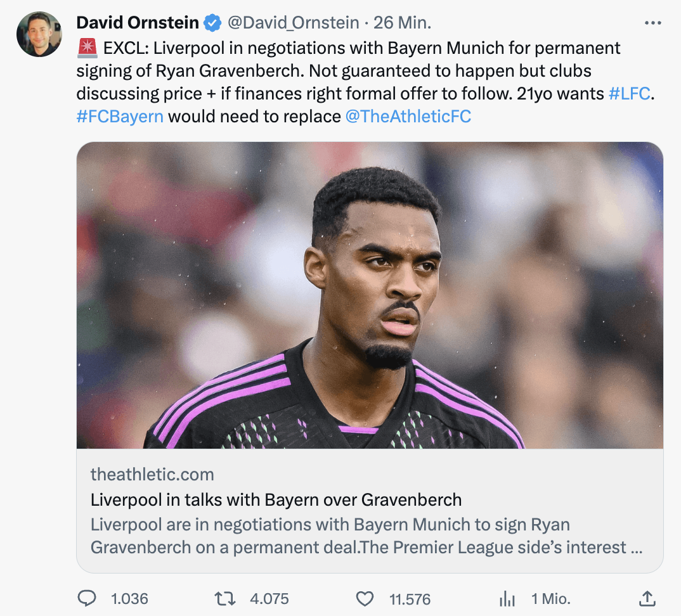Click the Gravenberch article preview image
The image size is (681, 616).
coord(370,295)
